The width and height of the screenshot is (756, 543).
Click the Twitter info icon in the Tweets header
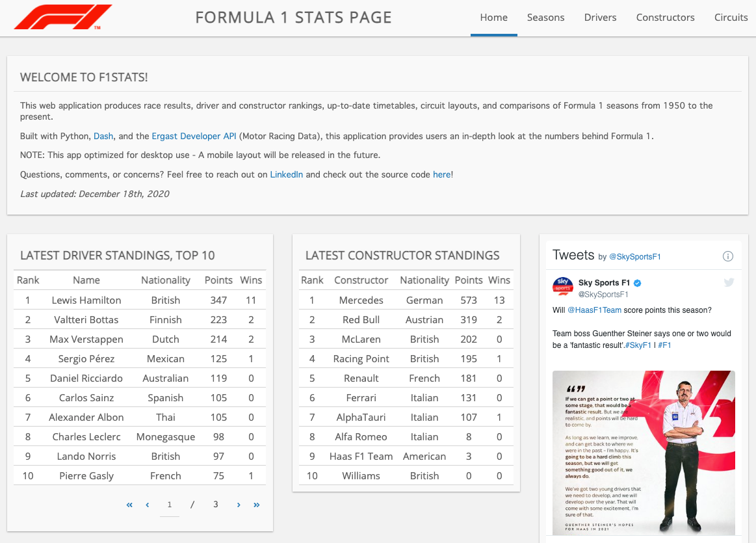pos(727,257)
